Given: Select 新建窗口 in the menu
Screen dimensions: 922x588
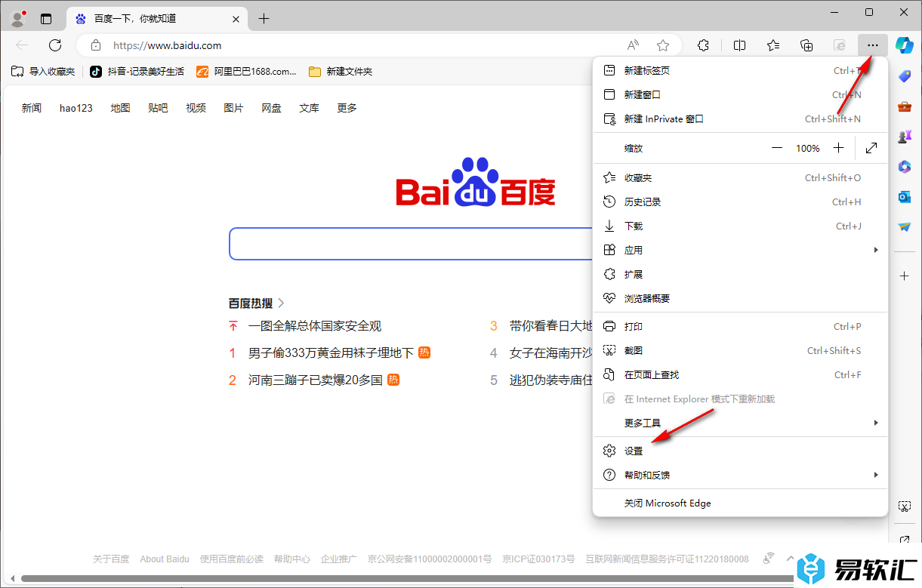Looking at the screenshot, I should tap(740, 95).
